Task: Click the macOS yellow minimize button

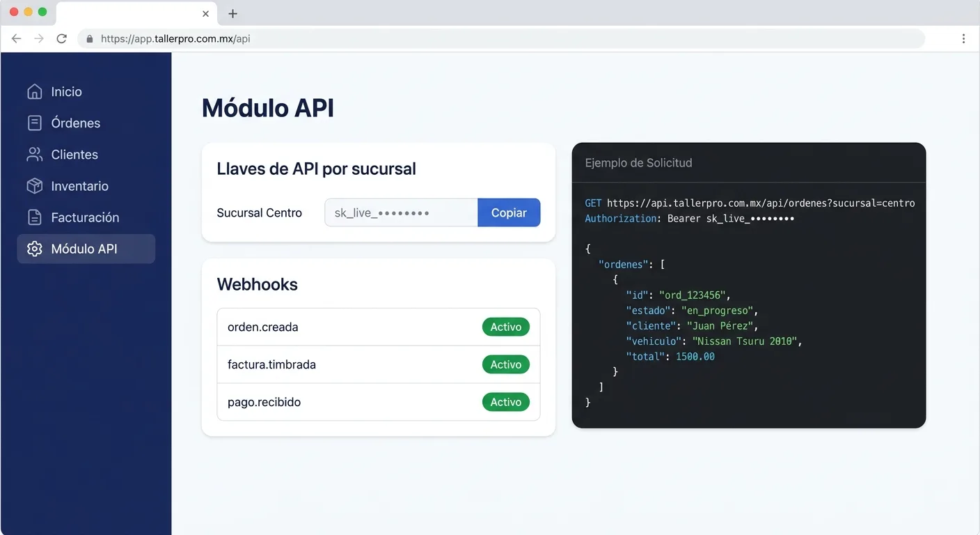Action: click(x=29, y=12)
